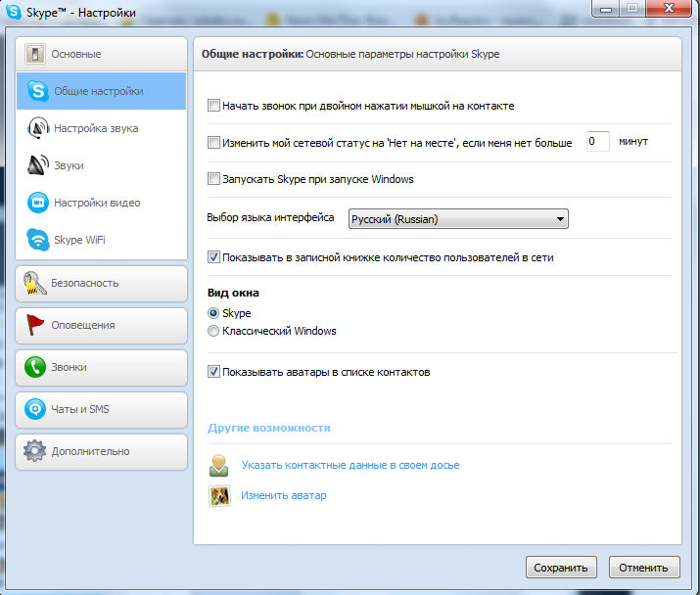The width and height of the screenshot is (700, 595).
Task: Minimize the Skype settings window
Action: point(606,9)
